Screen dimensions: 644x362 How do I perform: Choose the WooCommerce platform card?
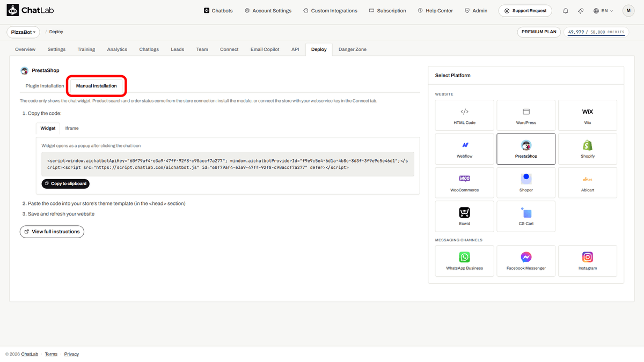465,183
